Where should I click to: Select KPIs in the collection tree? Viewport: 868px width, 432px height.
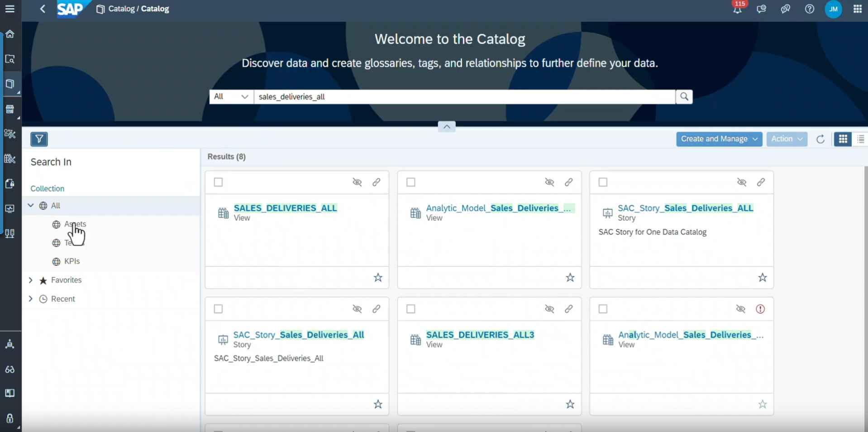pyautogui.click(x=72, y=261)
